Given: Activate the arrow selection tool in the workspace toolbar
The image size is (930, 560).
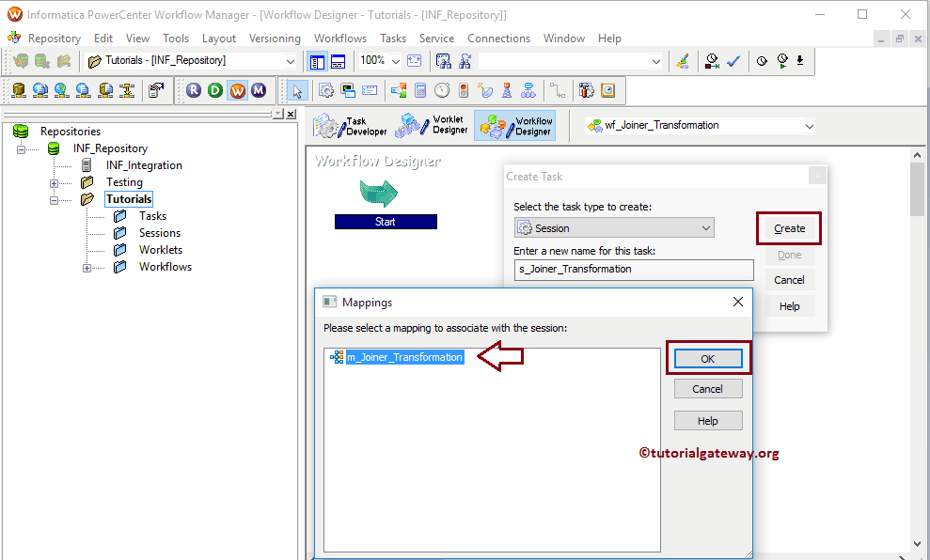Looking at the screenshot, I should click(x=297, y=90).
